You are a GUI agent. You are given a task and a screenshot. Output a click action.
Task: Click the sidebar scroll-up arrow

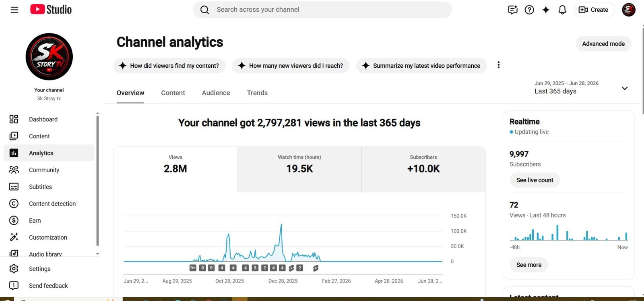coord(97,114)
